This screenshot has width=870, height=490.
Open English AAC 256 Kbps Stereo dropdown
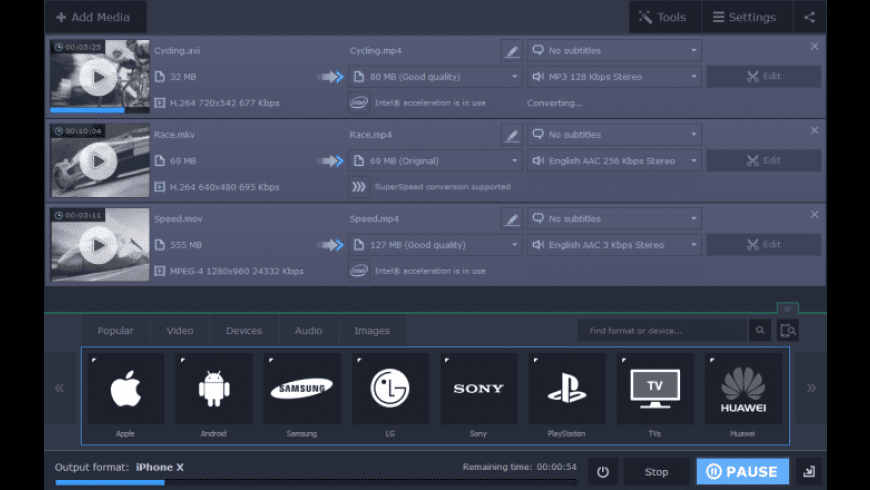(x=614, y=161)
